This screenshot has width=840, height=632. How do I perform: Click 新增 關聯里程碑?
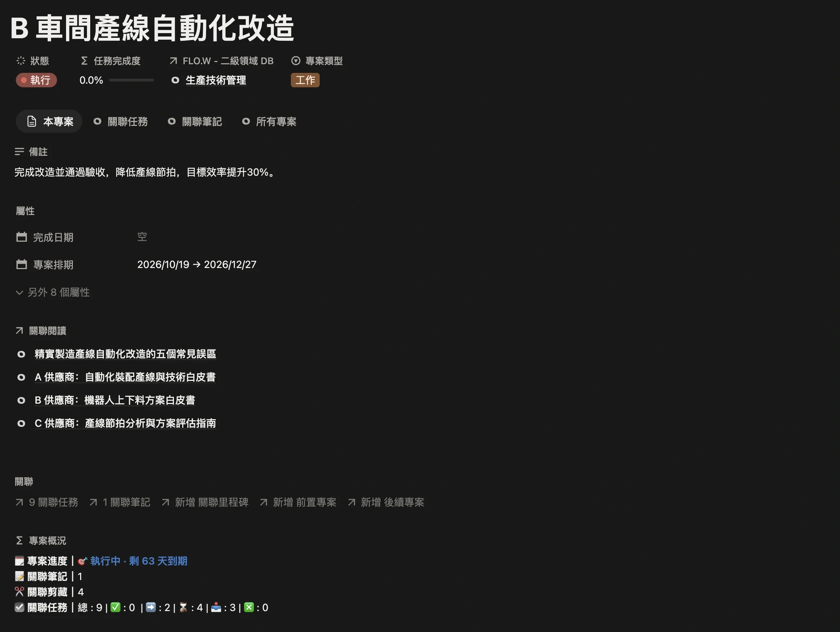(205, 502)
